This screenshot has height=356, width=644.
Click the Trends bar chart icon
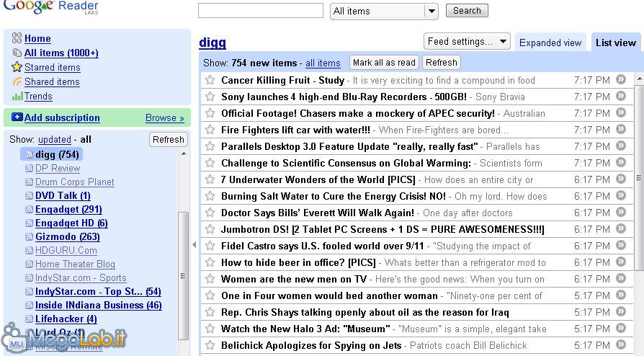point(17,96)
